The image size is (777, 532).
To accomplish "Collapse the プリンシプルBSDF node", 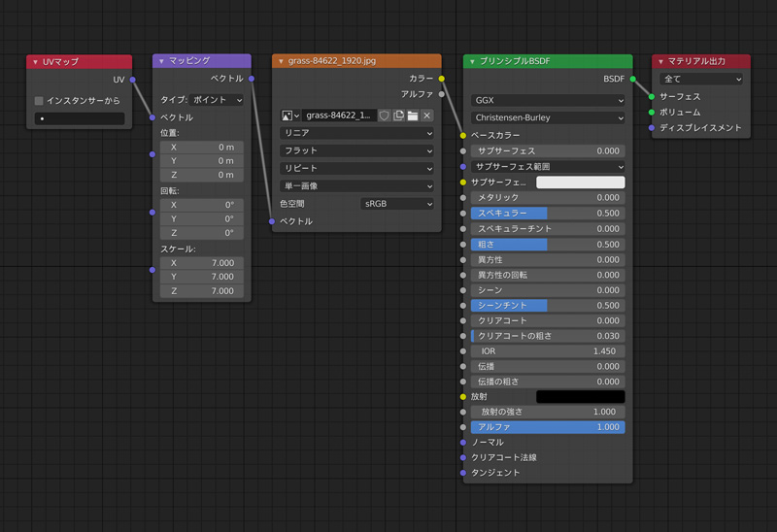I will [x=473, y=62].
